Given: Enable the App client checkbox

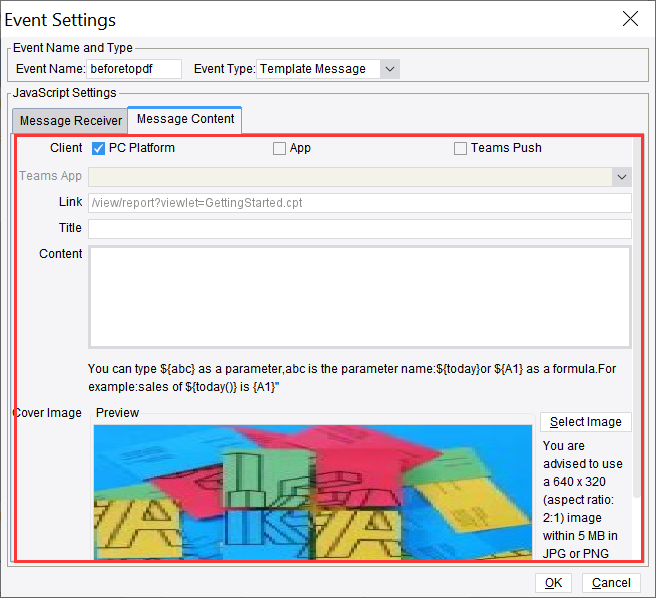Looking at the screenshot, I should (279, 149).
